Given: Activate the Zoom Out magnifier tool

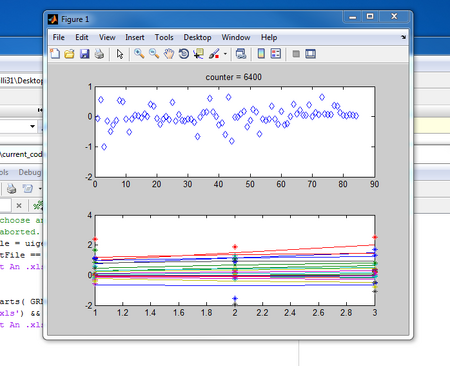Looking at the screenshot, I should [154, 54].
